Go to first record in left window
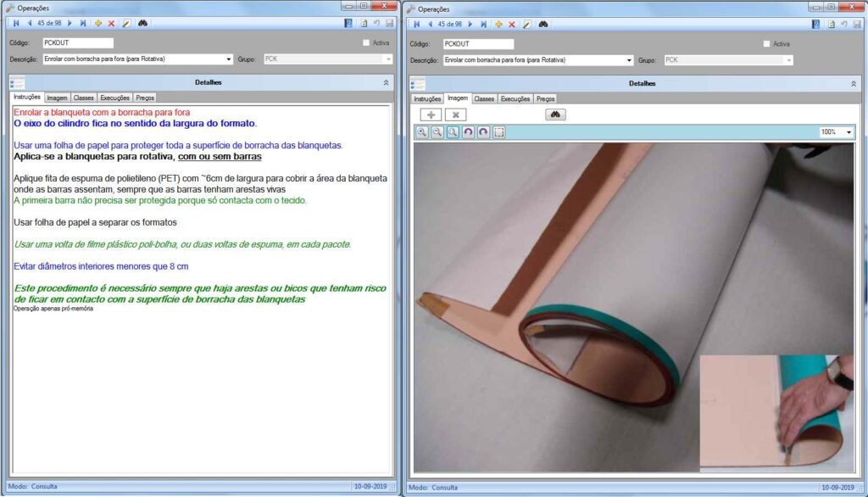Screen dimensions: 868x497 click(x=16, y=23)
